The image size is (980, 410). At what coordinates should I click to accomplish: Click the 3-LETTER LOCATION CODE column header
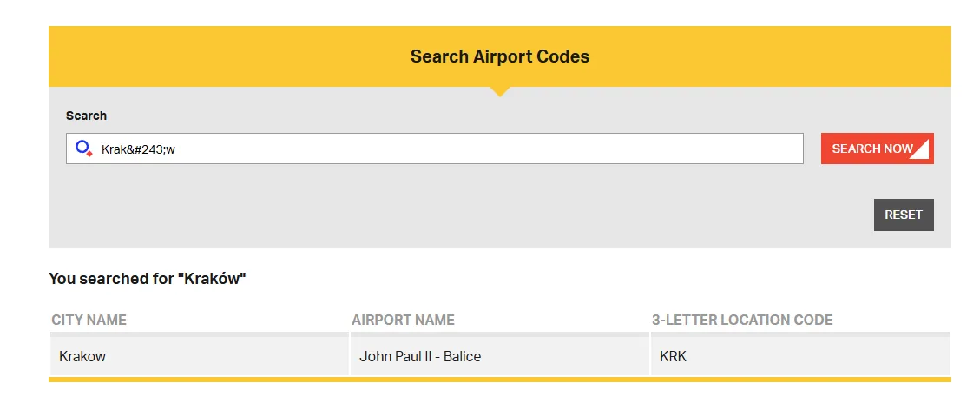click(742, 320)
